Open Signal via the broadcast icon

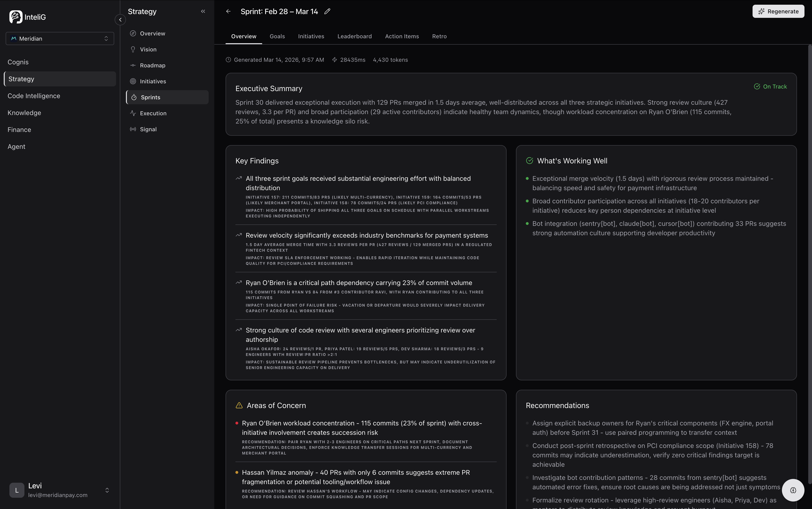pyautogui.click(x=133, y=129)
